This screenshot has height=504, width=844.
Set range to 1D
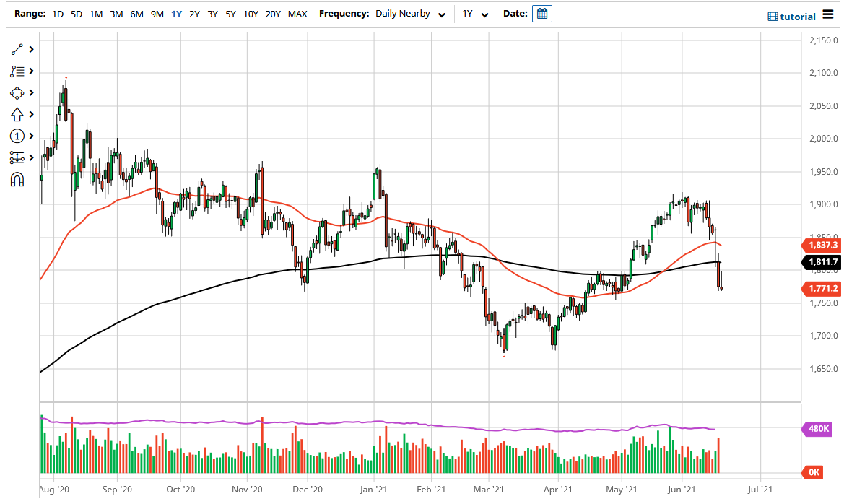click(58, 14)
